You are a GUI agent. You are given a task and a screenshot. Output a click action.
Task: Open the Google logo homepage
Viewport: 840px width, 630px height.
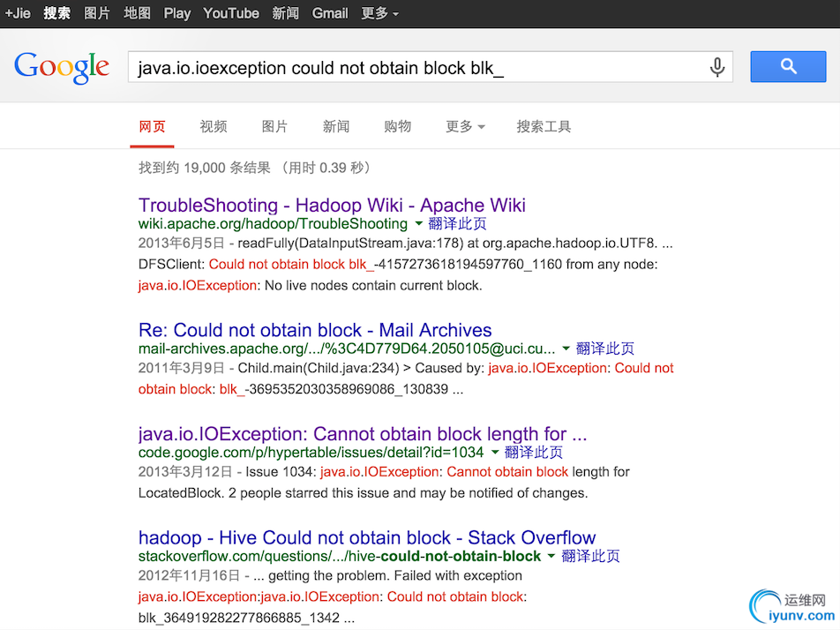pos(62,67)
